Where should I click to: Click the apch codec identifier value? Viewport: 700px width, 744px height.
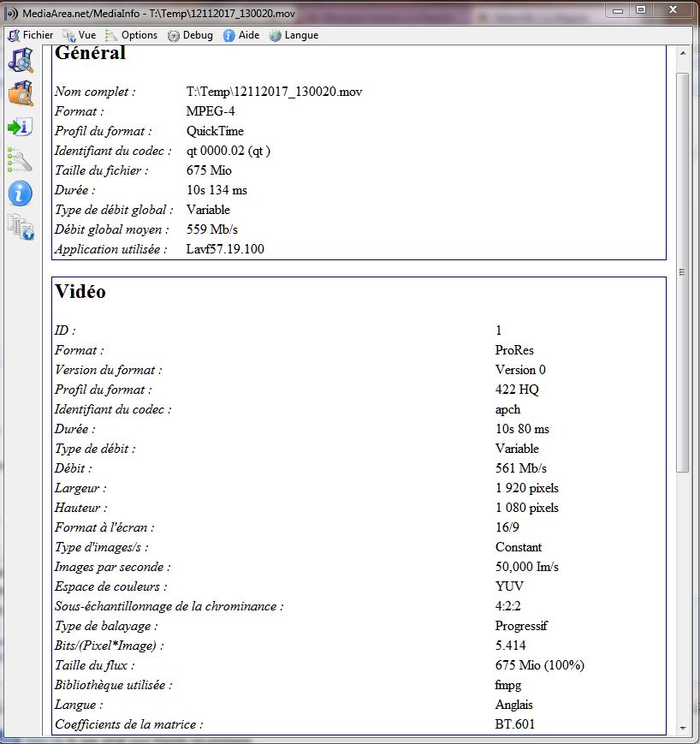point(507,409)
